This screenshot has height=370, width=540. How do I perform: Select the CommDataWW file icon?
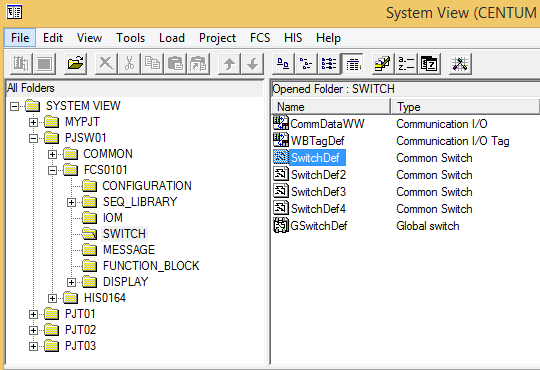click(x=281, y=123)
